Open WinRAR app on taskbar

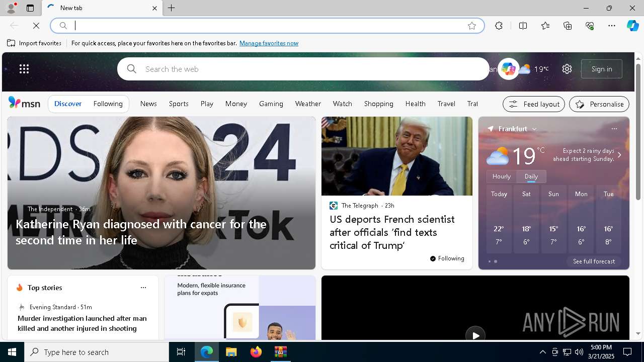coord(280,352)
